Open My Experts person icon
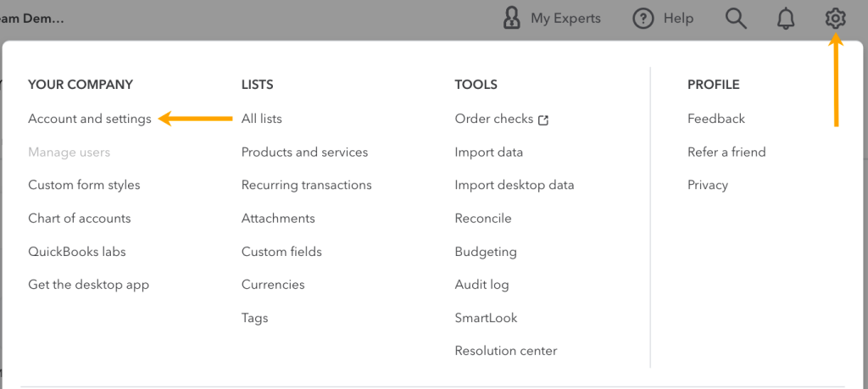Image resolution: width=868 pixels, height=389 pixels. pyautogui.click(x=511, y=18)
